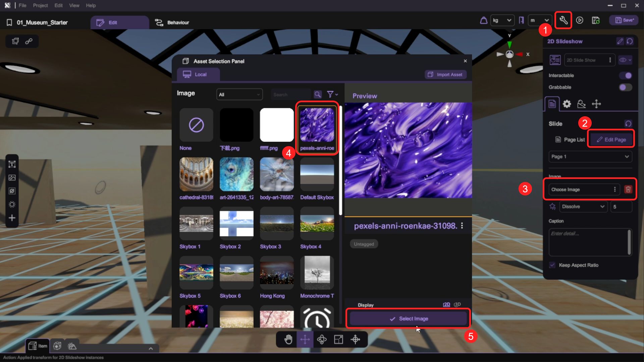Image resolution: width=644 pixels, height=362 pixels.
Task: Open the Dissolve transition dropdown
Action: point(583,206)
